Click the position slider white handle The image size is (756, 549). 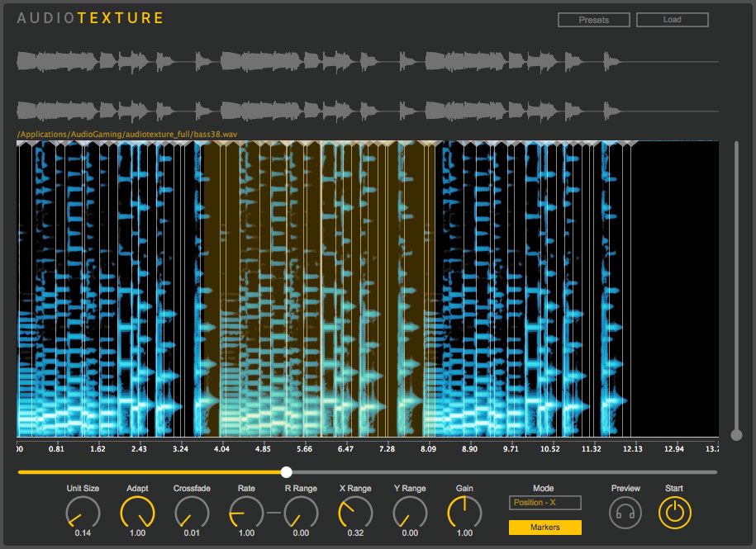(287, 472)
